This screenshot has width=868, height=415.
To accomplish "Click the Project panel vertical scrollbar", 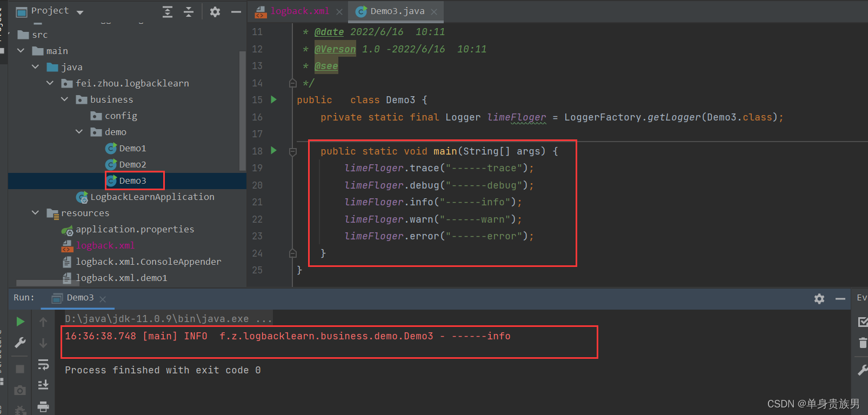I will [242, 111].
